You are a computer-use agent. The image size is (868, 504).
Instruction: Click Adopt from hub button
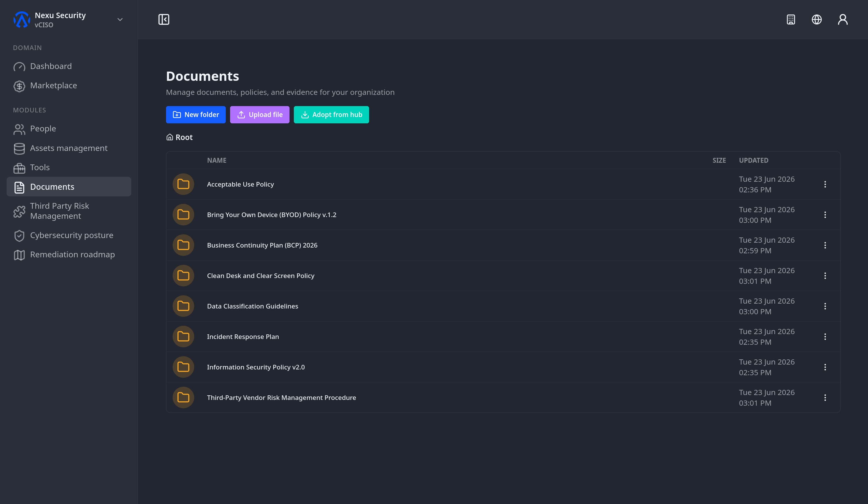click(x=331, y=115)
